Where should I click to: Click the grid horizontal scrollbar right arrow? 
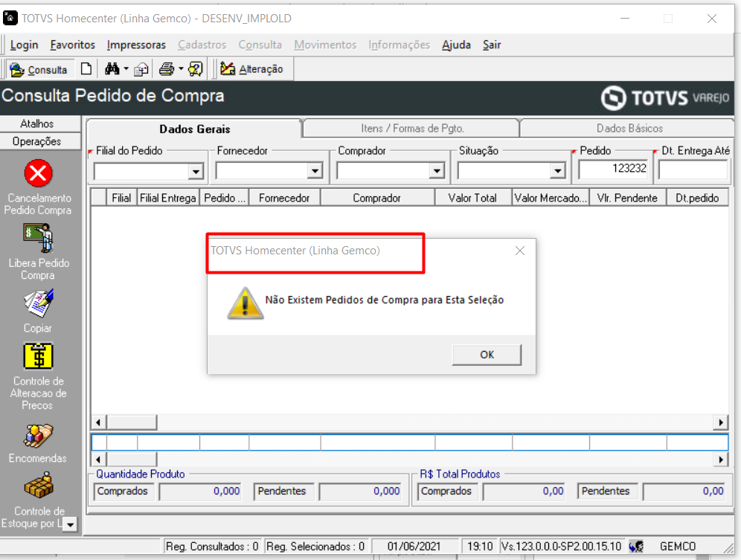tap(721, 422)
